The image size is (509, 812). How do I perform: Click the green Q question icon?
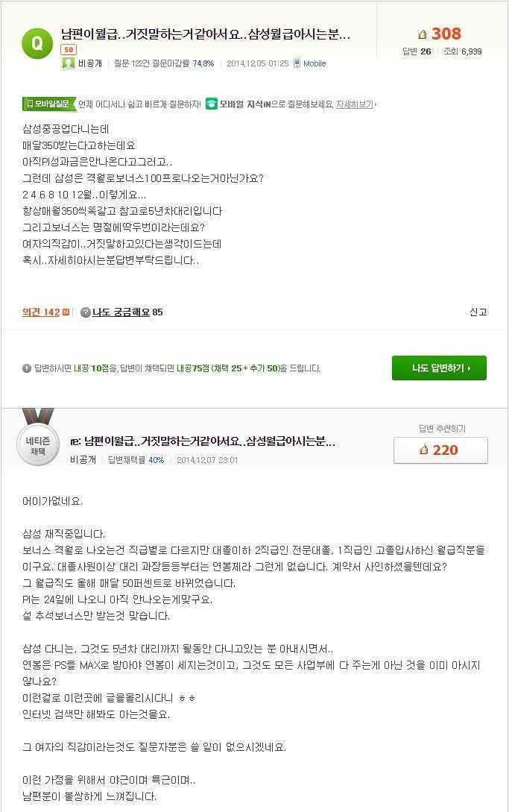(x=37, y=43)
